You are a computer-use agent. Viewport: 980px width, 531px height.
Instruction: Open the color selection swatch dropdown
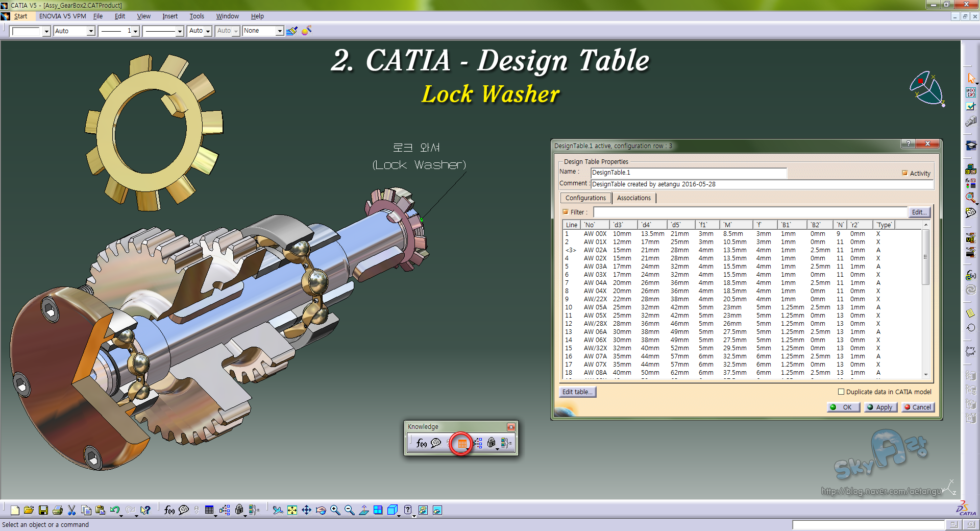coord(46,31)
